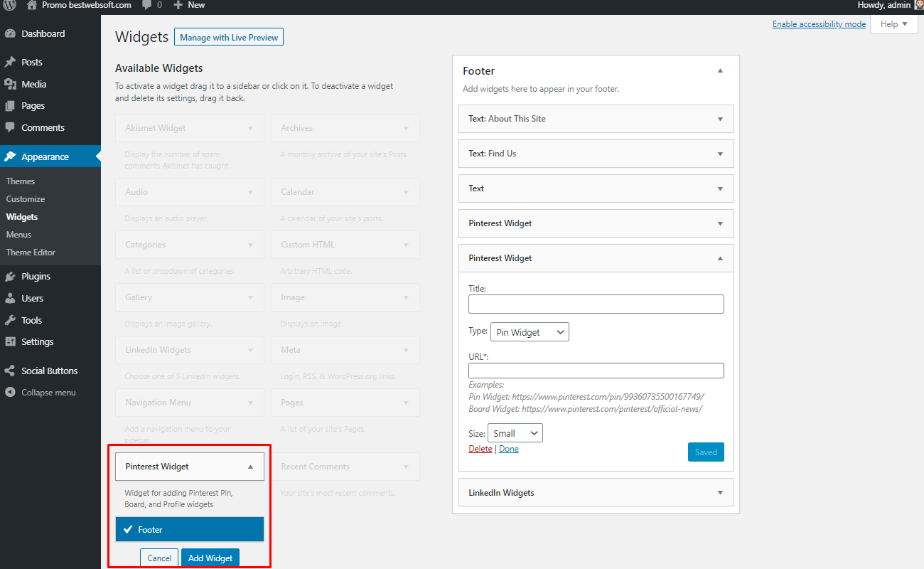Viewport: 924px width, 569px height.
Task: Click the URL input field
Action: [596, 371]
